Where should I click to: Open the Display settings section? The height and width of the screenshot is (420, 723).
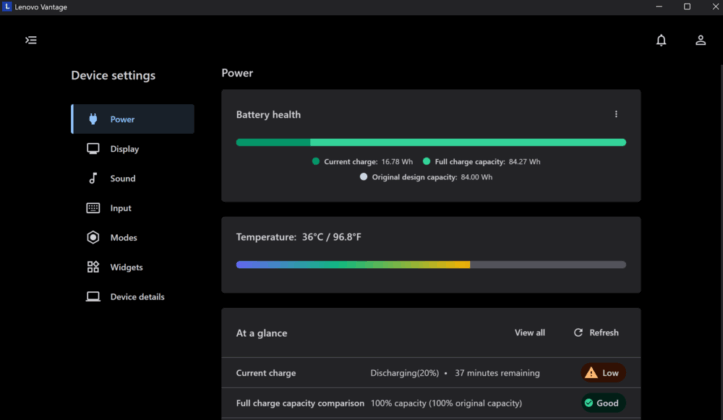[x=133, y=148]
